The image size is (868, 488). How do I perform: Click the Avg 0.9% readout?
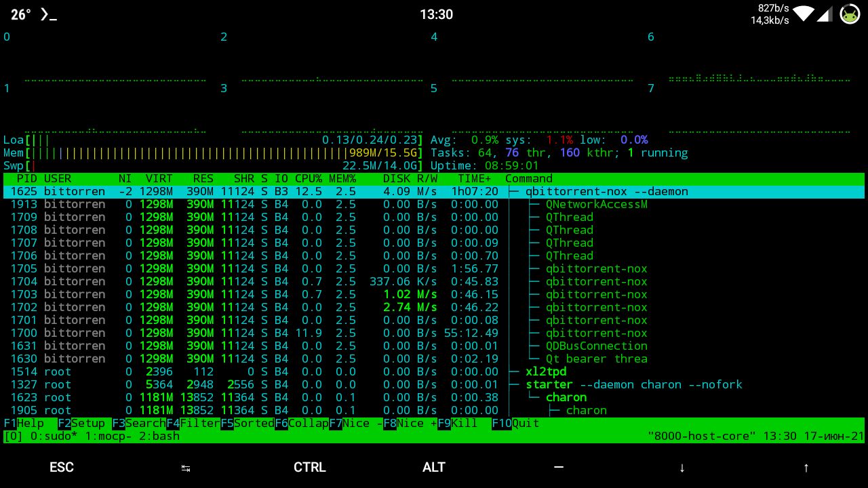click(x=465, y=140)
